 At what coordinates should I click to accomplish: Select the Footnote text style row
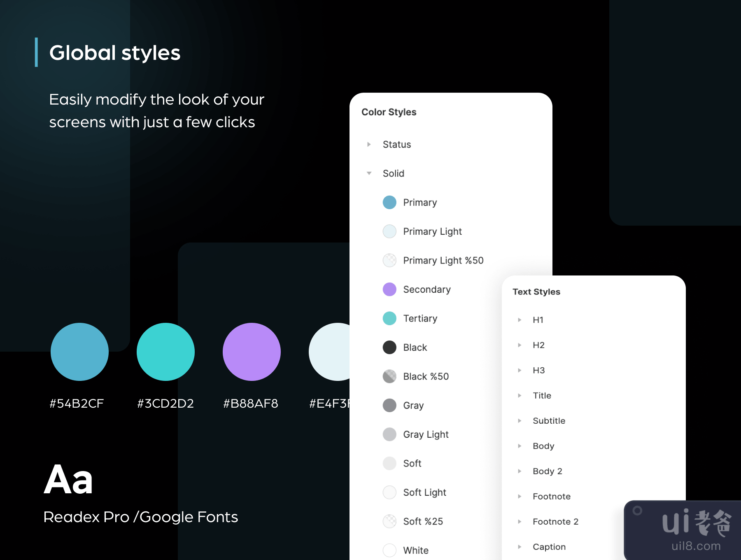coord(551,497)
